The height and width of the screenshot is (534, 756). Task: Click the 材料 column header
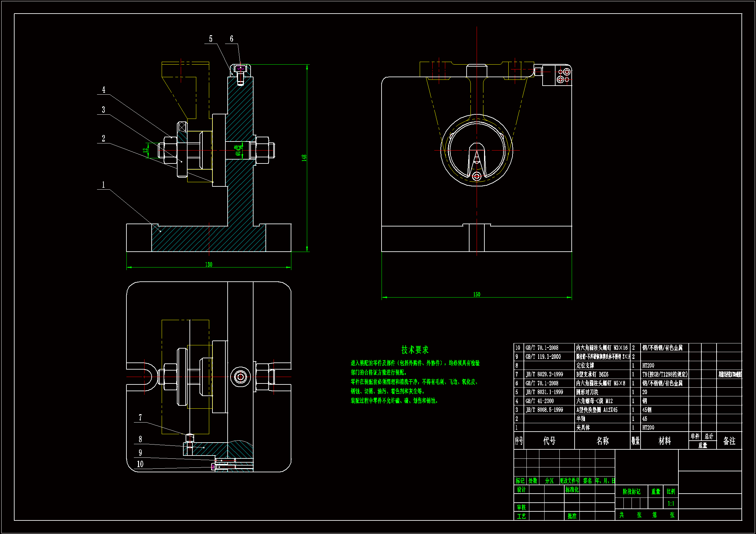coord(664,441)
